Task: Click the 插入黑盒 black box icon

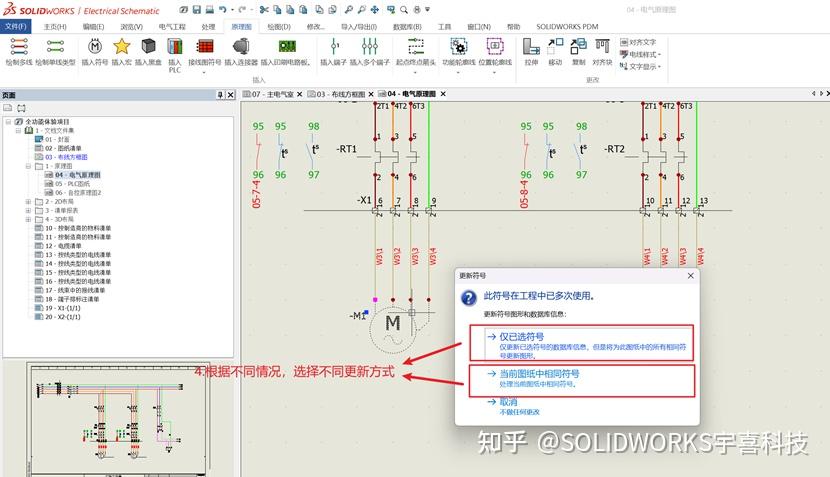Action: (148, 47)
